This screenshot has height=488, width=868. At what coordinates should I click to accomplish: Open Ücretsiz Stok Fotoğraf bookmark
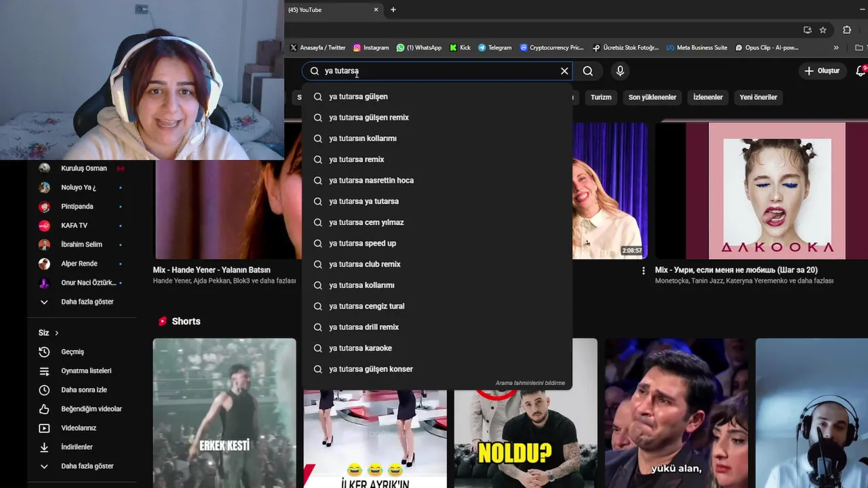625,47
